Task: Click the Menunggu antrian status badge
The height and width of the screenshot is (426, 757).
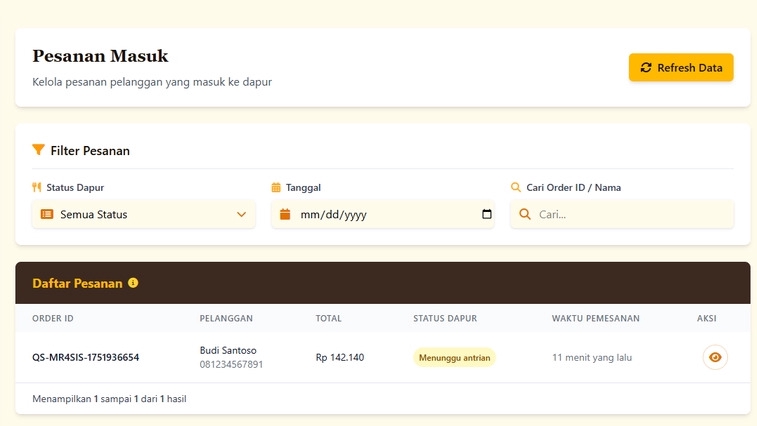Action: (455, 357)
